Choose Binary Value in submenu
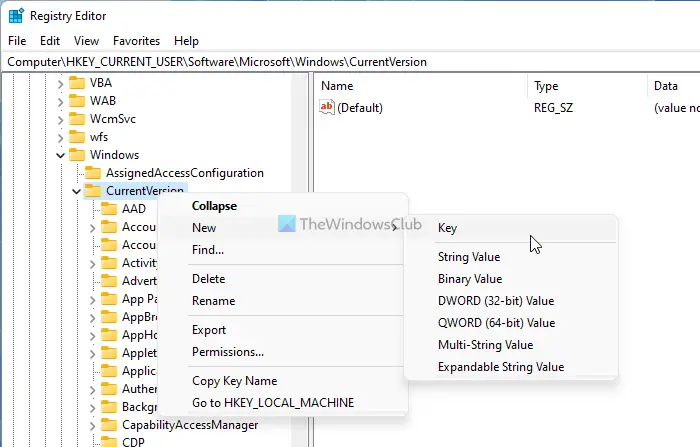Viewport: 700px width, 447px height. (511, 279)
